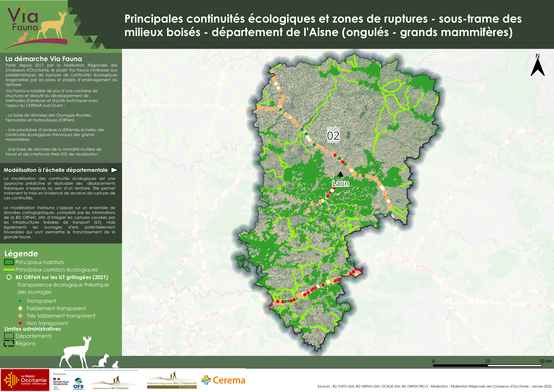Image resolution: width=554 pixels, height=392 pixels.
Task: Click the La démarche Via Fauna heading
Action: click(x=44, y=59)
